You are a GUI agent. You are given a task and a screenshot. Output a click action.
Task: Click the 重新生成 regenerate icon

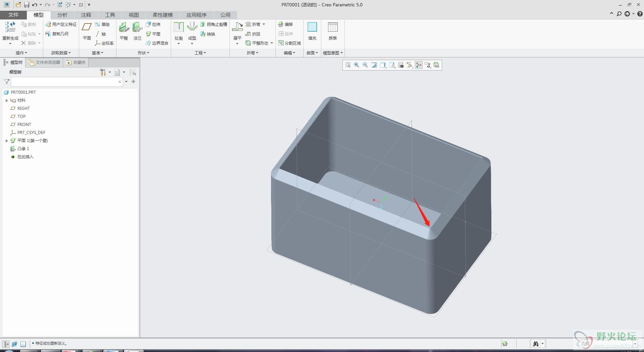pos(10,27)
